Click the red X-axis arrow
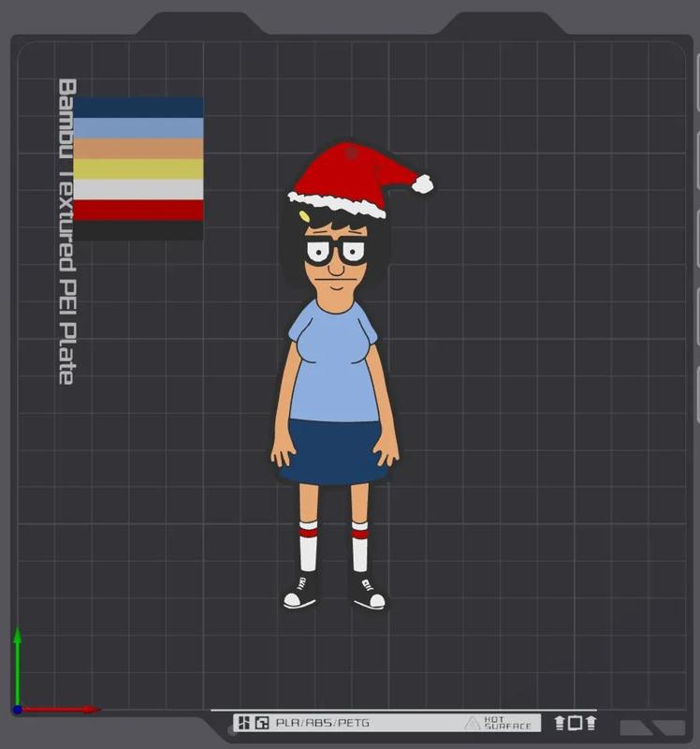700x749 pixels. [60, 710]
